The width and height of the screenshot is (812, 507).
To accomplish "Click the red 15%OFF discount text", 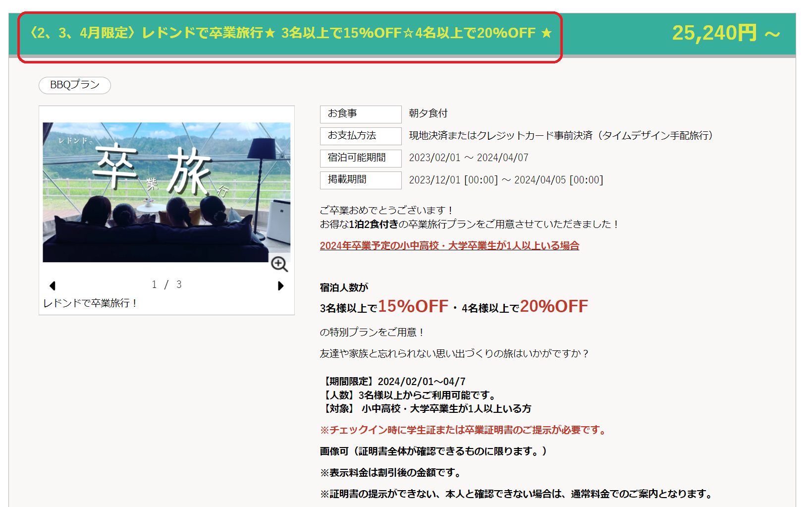I will (413, 306).
